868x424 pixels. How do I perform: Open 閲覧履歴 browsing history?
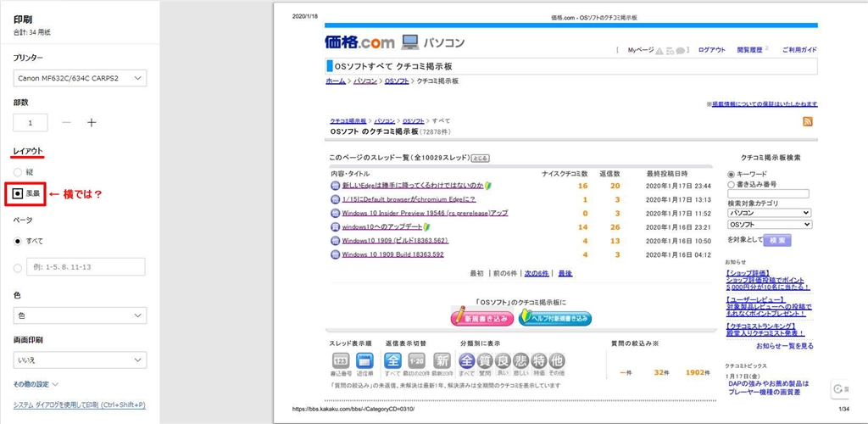748,50
